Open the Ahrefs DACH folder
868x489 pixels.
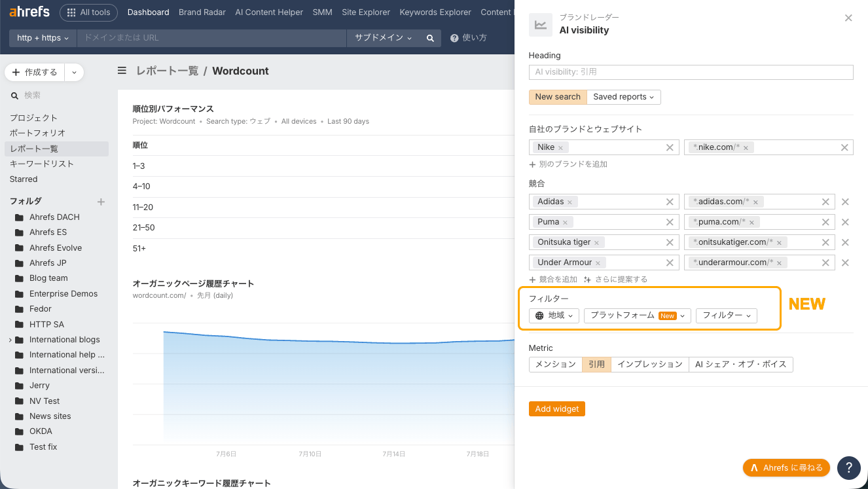point(54,217)
